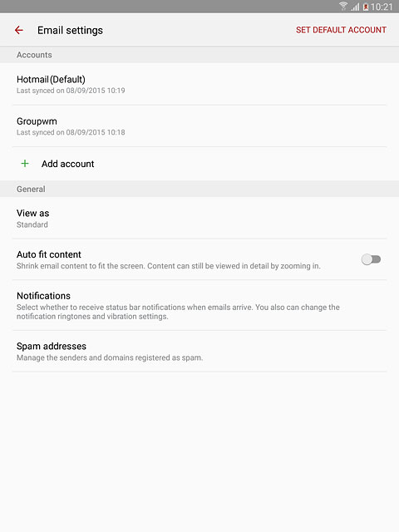Tap the Email settings title
Screen dimensions: 399x532
pyautogui.click(x=70, y=30)
